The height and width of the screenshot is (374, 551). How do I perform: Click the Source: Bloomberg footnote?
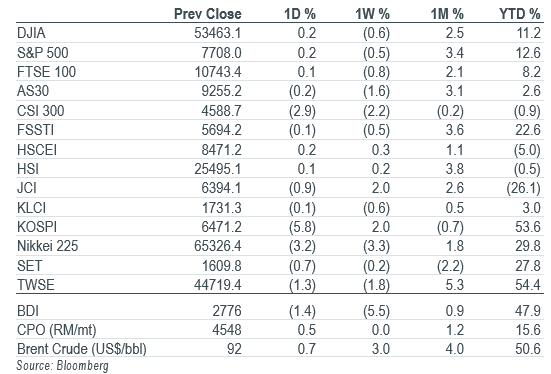(x=63, y=366)
